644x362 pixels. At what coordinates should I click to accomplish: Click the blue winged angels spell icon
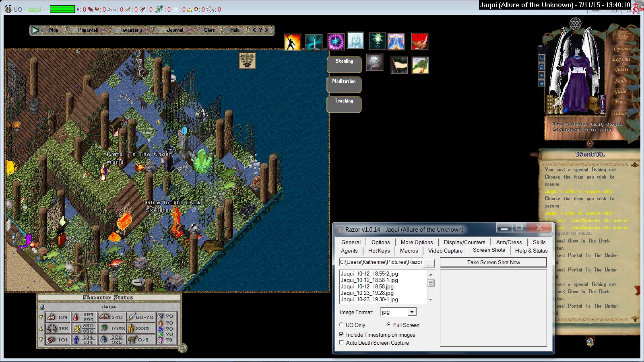coord(396,41)
